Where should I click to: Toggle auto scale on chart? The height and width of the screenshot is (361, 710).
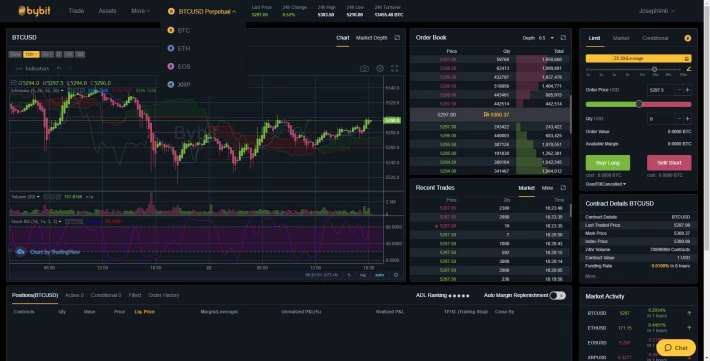[x=379, y=275]
